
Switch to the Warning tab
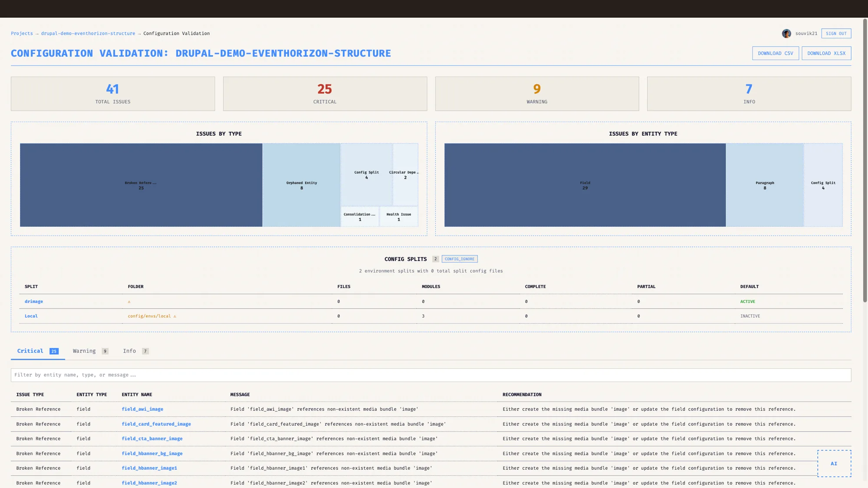(x=90, y=351)
